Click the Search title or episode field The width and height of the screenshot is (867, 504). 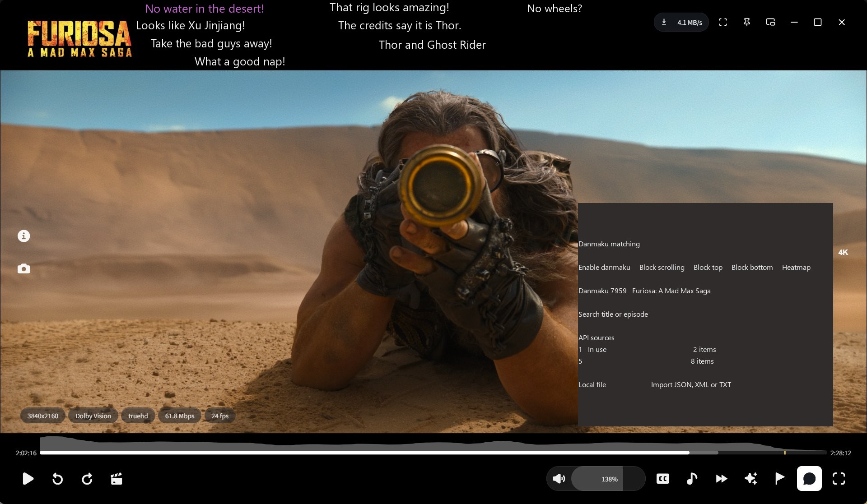tap(613, 314)
